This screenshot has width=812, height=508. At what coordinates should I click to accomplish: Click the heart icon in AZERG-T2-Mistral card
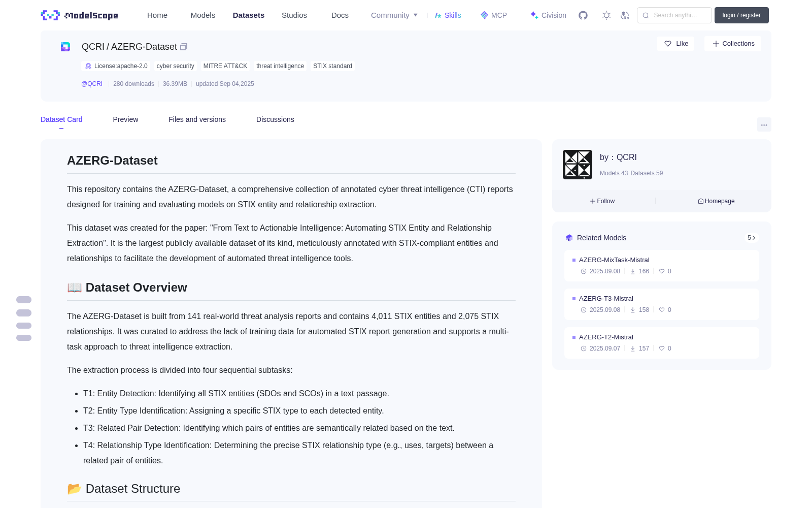click(662, 348)
